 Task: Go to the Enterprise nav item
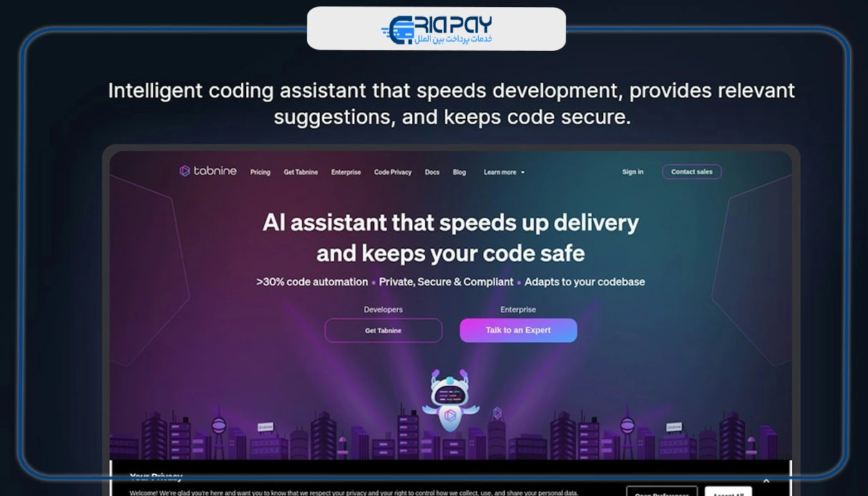[346, 172]
